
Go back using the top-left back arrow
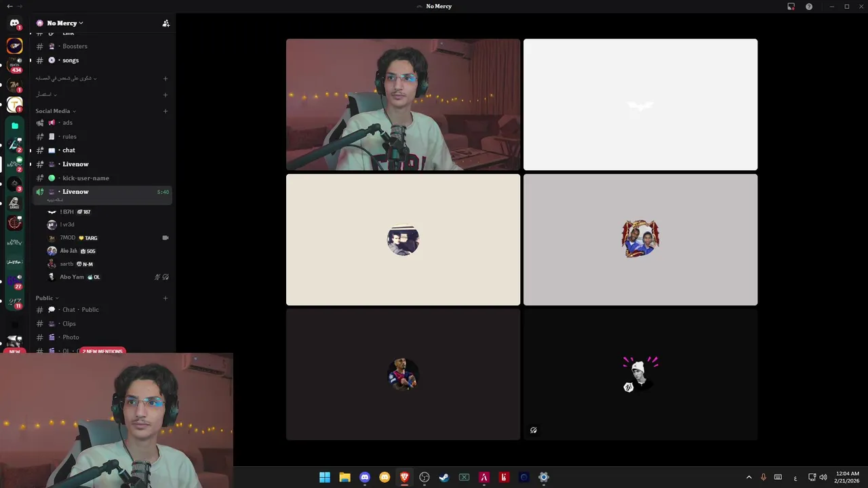(9, 6)
